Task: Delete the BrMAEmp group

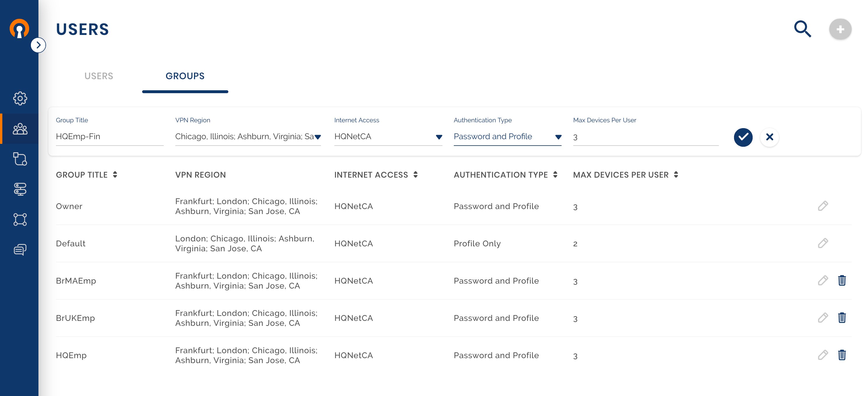Action: 842,280
